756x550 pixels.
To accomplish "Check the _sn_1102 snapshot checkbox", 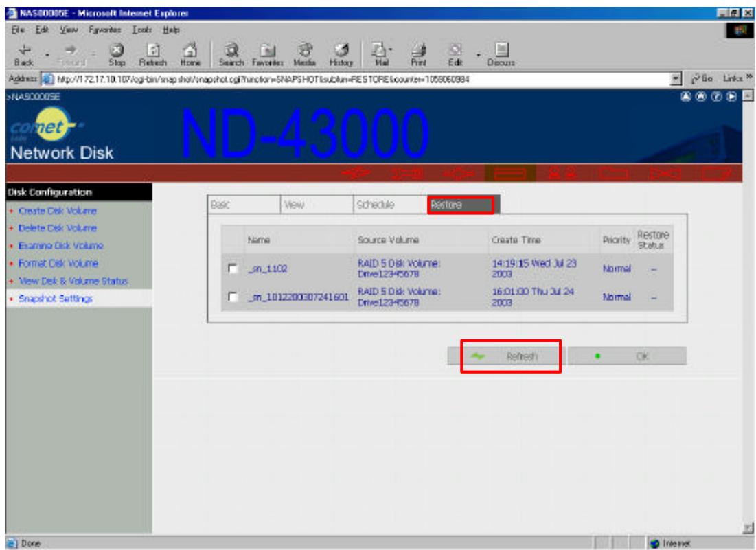I will (232, 268).
